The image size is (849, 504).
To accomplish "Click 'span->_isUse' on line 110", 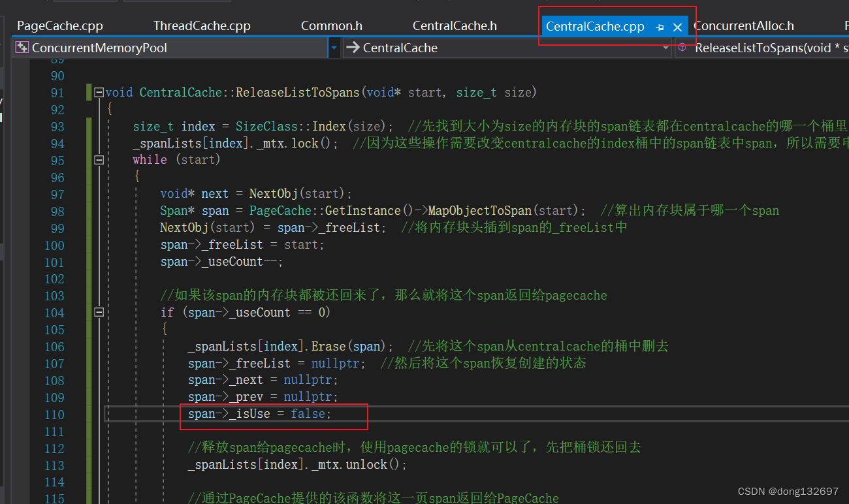I will [x=229, y=415].
